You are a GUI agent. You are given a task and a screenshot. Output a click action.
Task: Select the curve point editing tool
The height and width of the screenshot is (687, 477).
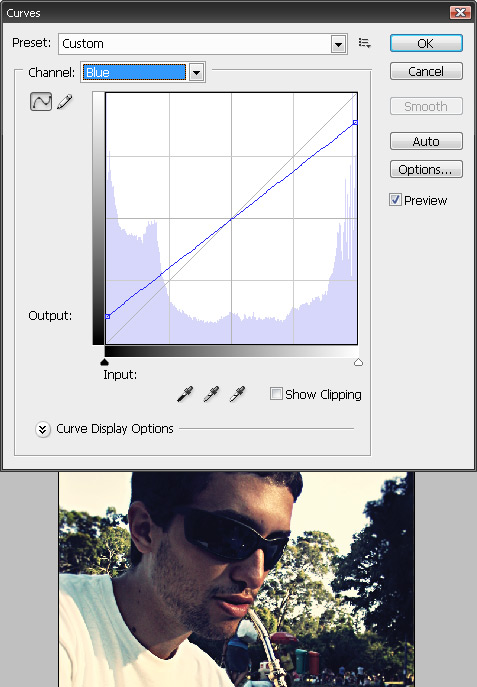coord(41,101)
